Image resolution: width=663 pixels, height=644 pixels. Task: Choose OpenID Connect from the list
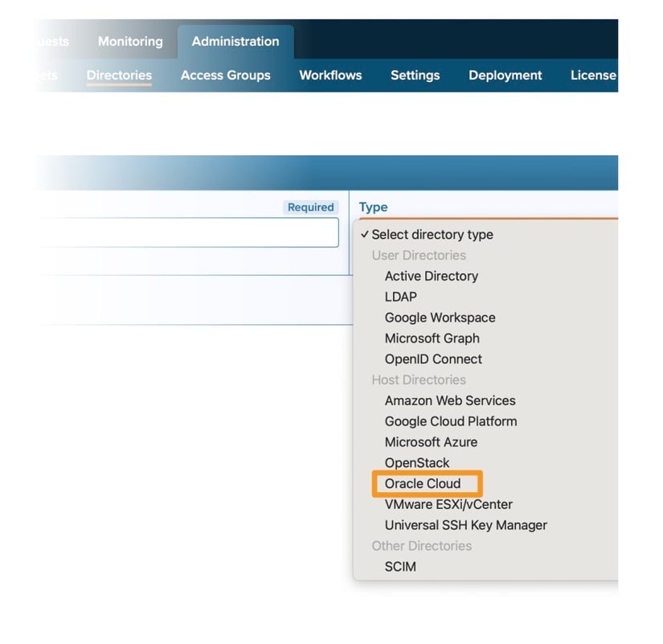[433, 359]
